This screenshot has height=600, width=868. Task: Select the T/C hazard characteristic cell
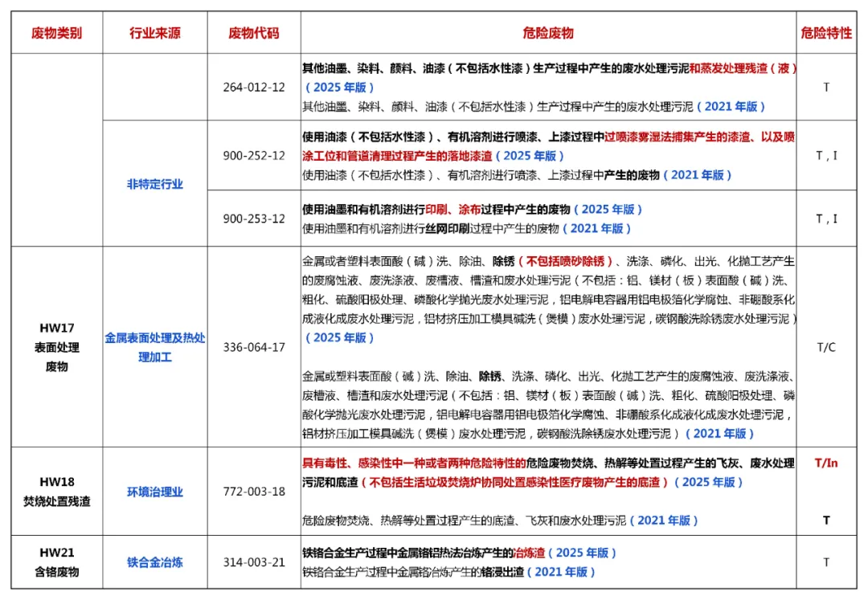tap(826, 347)
